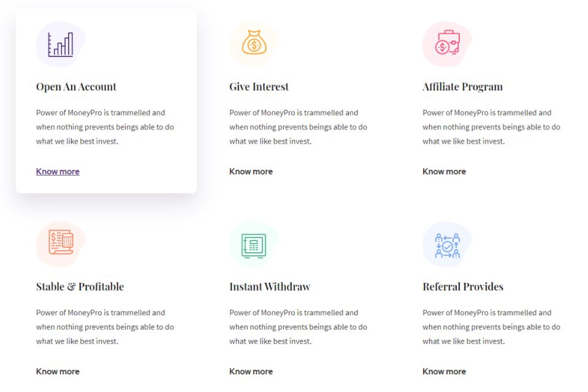The width and height of the screenshot is (588, 392).
Task: Open Know more under Affiliate Program
Action: coord(444,172)
